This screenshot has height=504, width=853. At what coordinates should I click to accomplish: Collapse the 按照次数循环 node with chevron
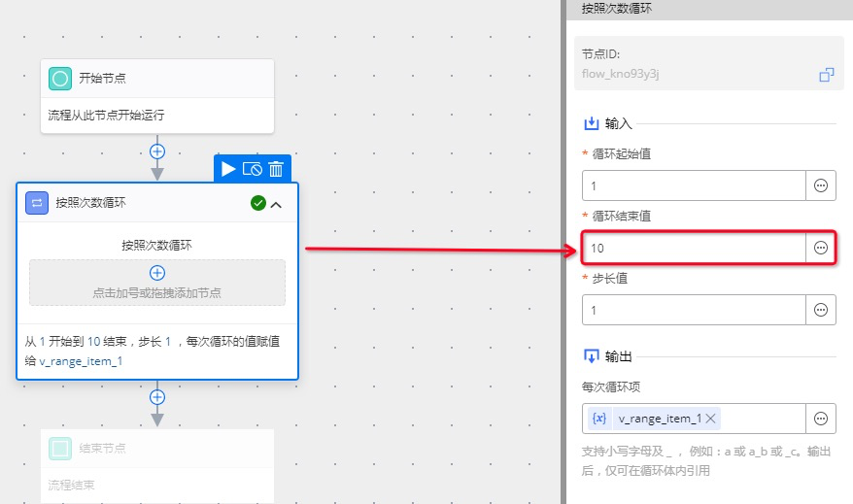(276, 205)
